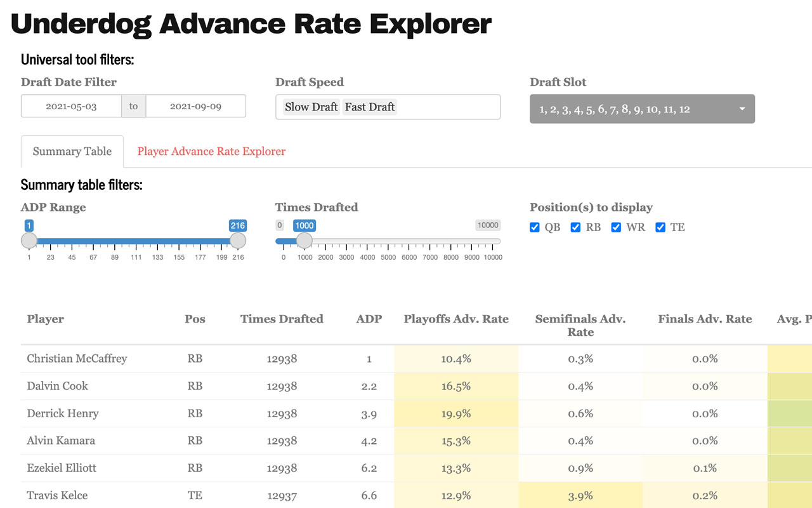The height and width of the screenshot is (508, 812).
Task: Select the Slow Draft tag
Action: (311, 107)
